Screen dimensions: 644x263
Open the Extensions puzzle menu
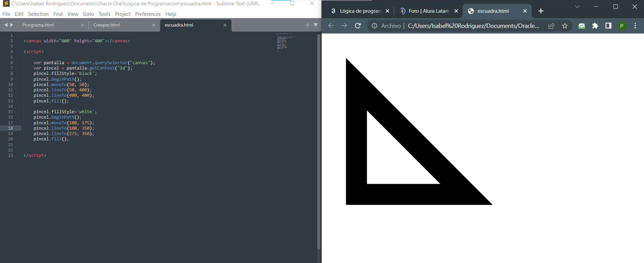[x=595, y=26]
